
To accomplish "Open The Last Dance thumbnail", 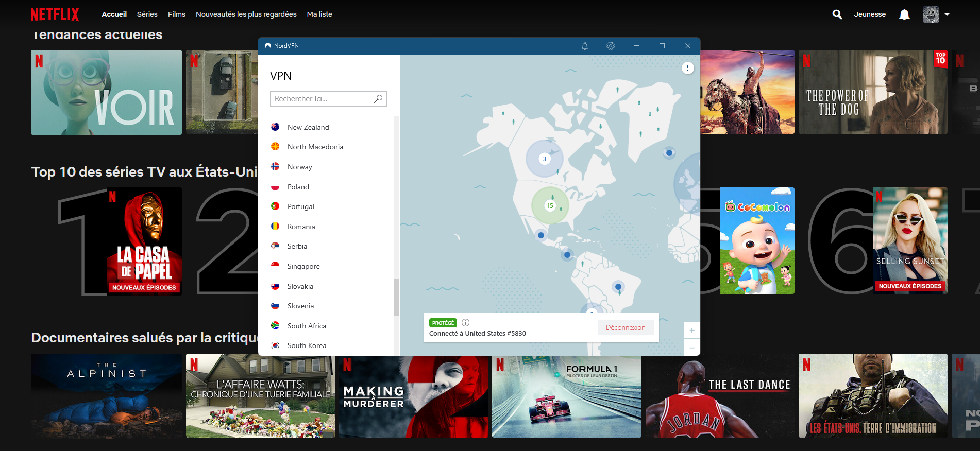I will click(720, 395).
